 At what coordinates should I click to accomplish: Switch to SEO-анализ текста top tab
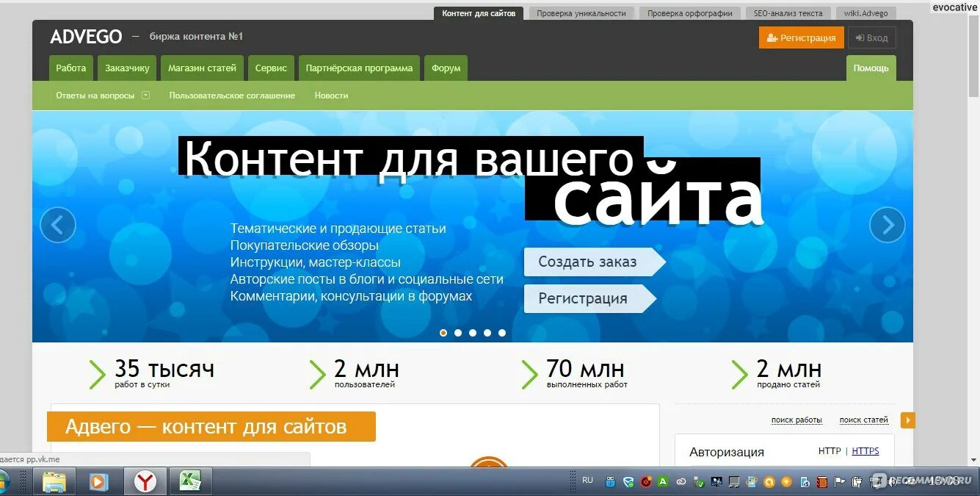[x=788, y=13]
